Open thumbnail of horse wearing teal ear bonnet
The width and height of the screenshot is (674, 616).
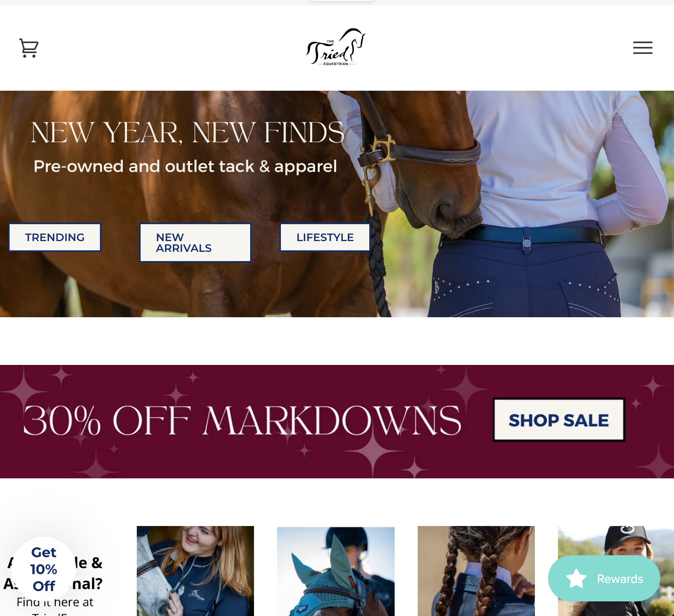[x=336, y=571]
